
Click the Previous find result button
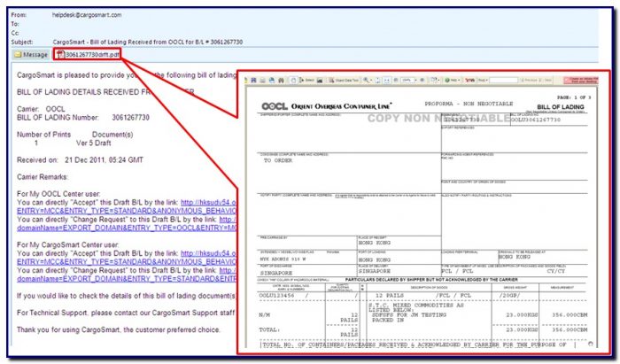click(530, 81)
